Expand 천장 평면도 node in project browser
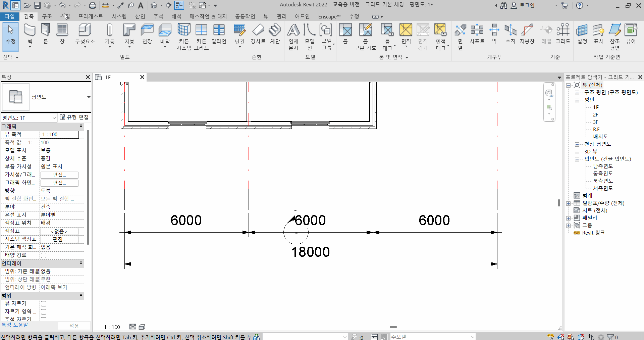The height and width of the screenshot is (340, 644). [x=577, y=144]
